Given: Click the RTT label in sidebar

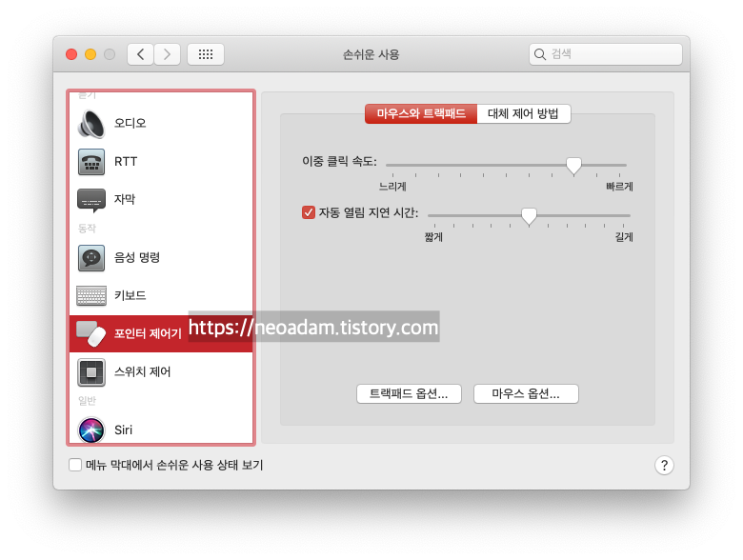Looking at the screenshot, I should 126,162.
